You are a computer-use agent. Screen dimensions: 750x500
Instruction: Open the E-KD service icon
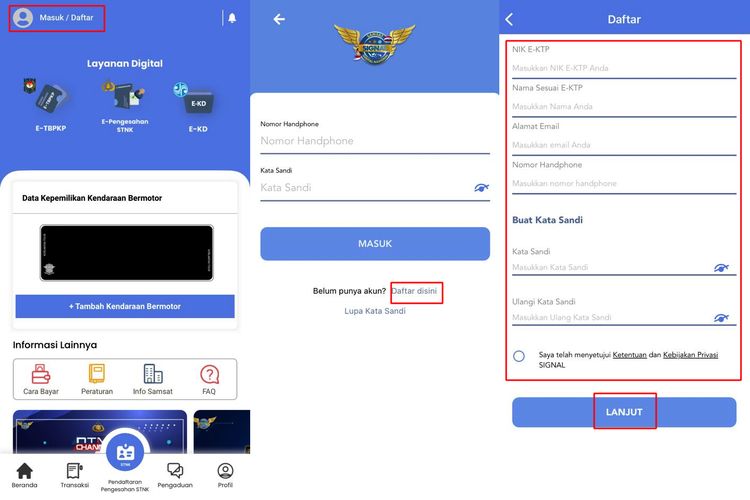(194, 99)
